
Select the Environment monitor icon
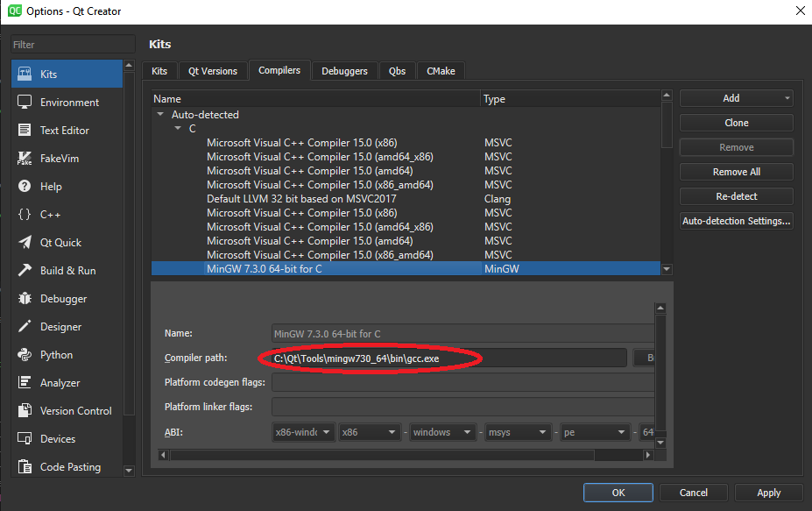coord(25,102)
